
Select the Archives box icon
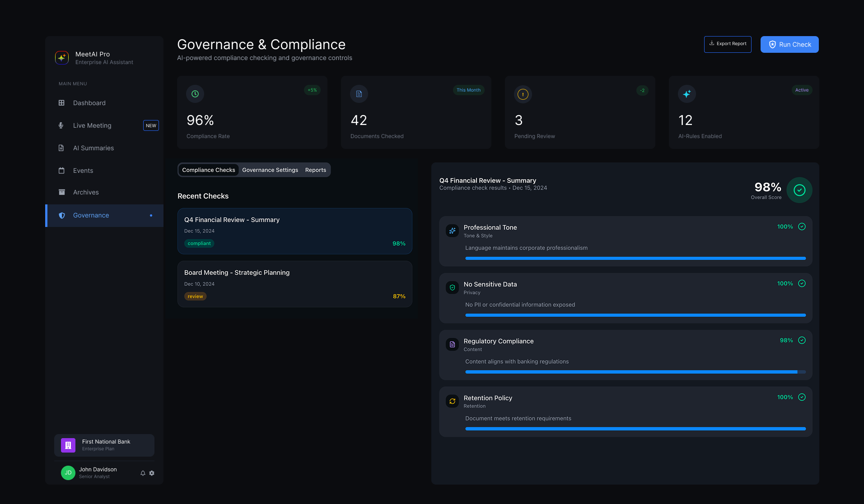[x=61, y=192]
